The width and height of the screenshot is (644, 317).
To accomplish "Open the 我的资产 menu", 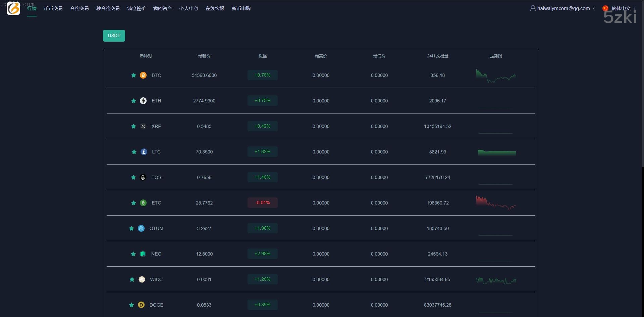I will pos(162,8).
